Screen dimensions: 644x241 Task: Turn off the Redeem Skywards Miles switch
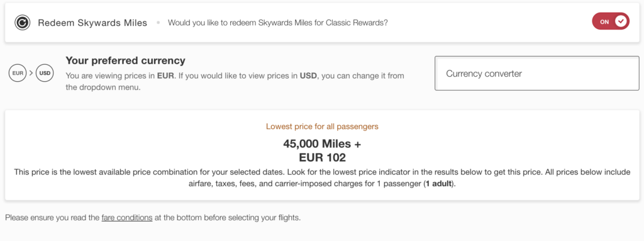tap(610, 21)
